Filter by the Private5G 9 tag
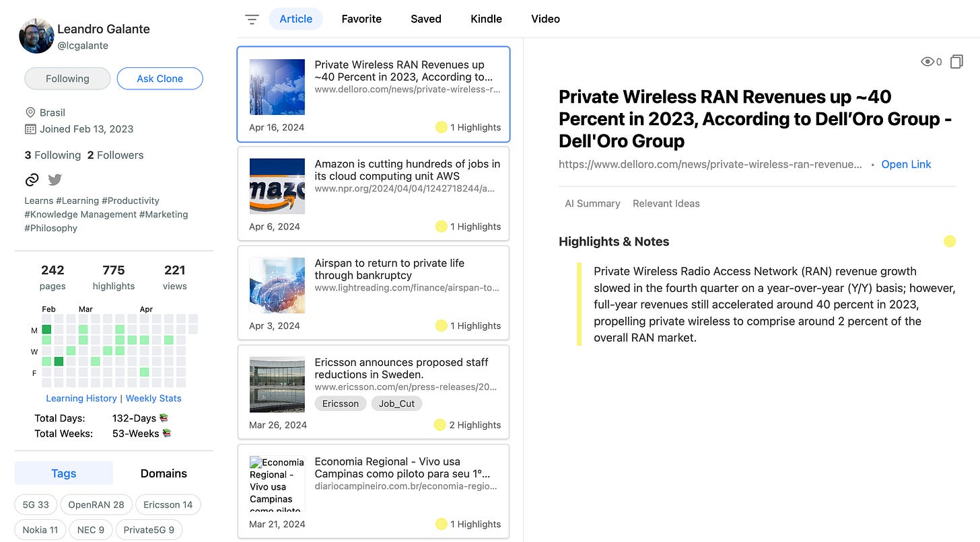Screen dimensions: 980x542 [x=149, y=530]
